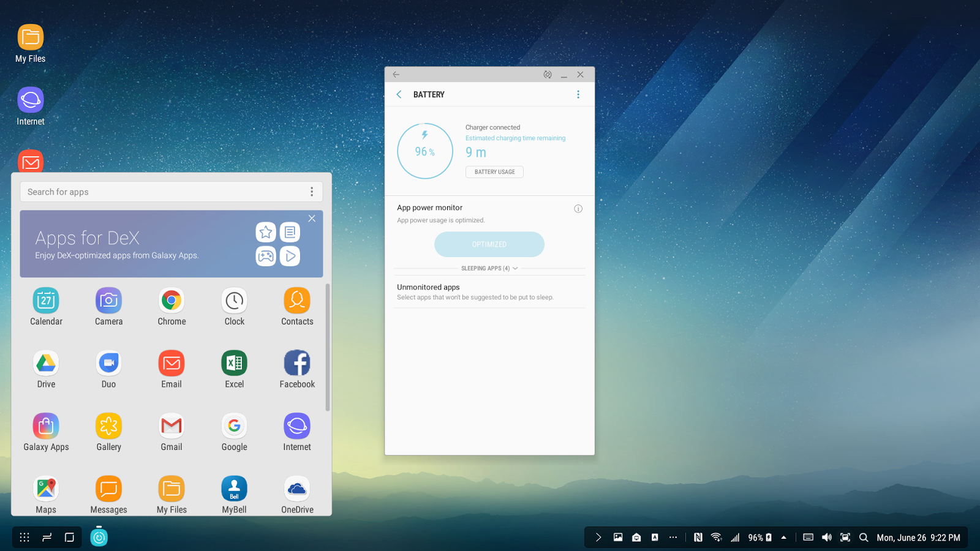This screenshot has width=980, height=551.
Task: Expand the battery percentage tray arrow
Action: 785,537
